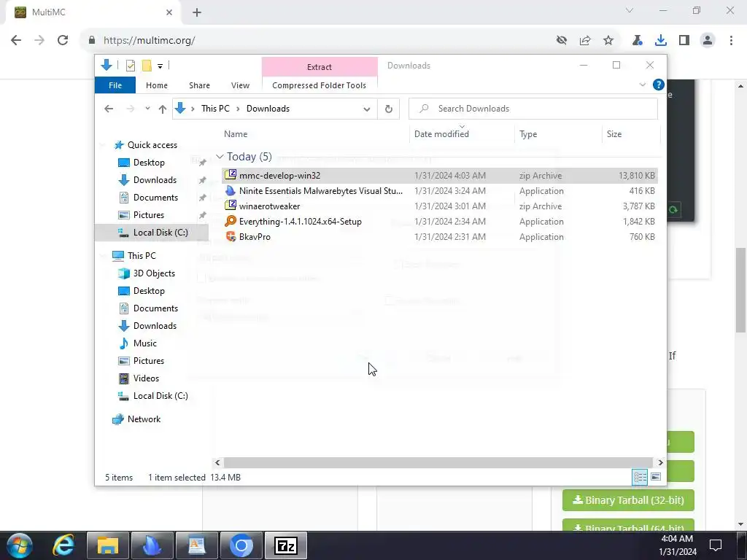Click the Explorer back arrow
Screen dimensions: 747x560
109,109
